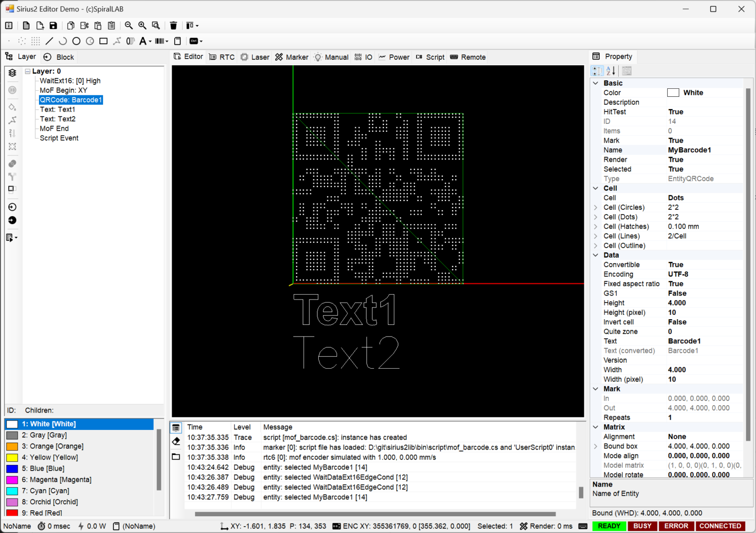Select the WaitExt16: [0] High item
Screen dimensions: 756x533
pos(70,81)
